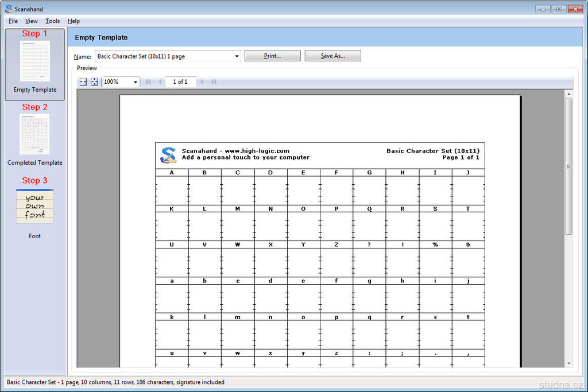This screenshot has width=588, height=392.
Task: Open the View menu
Action: (x=32, y=21)
